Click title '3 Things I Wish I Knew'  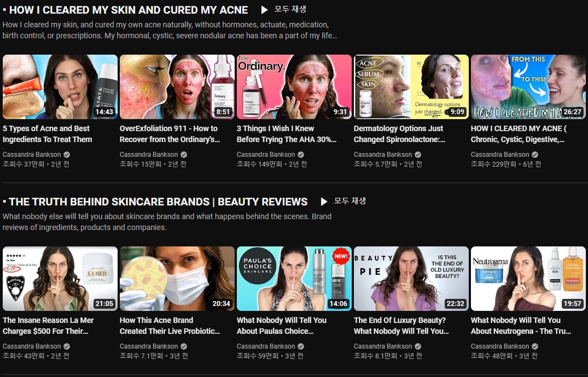click(287, 134)
